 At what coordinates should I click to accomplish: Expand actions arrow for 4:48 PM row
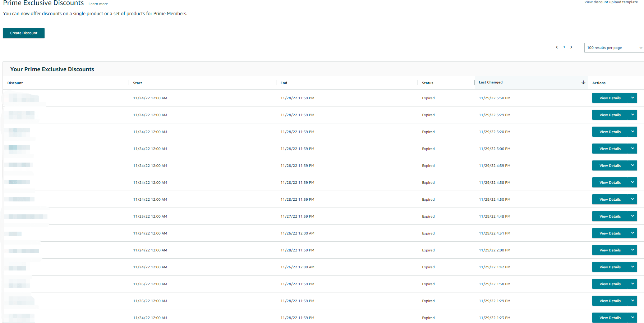632,216
